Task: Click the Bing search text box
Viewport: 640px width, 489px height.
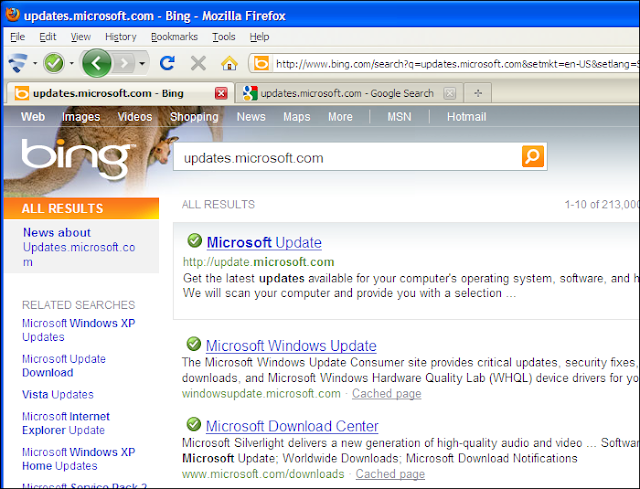Action: point(347,158)
